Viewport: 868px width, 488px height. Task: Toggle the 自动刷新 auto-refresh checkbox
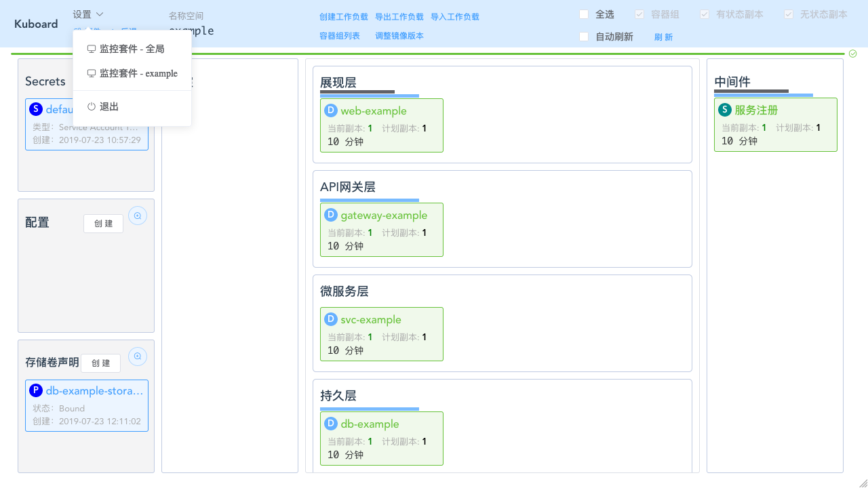click(x=584, y=37)
